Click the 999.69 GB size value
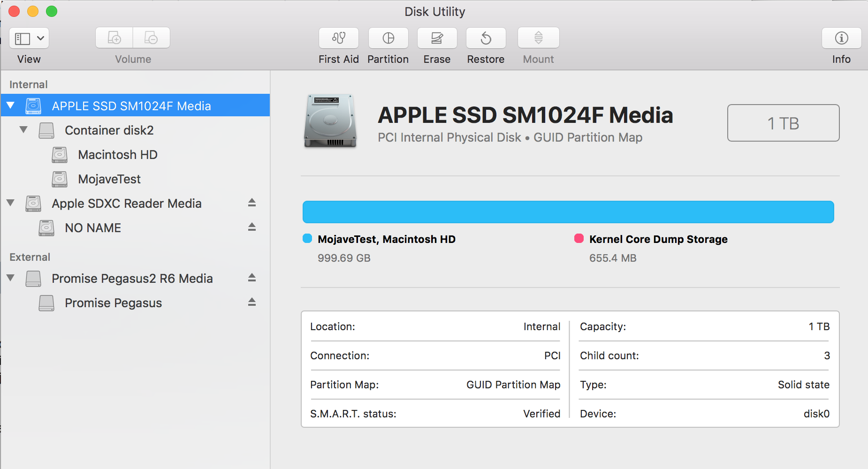Screen dimensions: 868x469 [x=344, y=258]
